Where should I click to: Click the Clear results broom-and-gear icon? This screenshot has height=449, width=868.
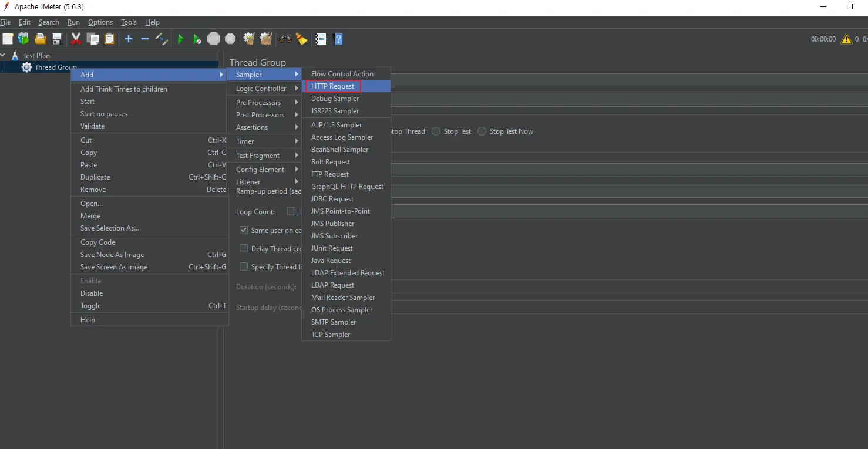(249, 39)
